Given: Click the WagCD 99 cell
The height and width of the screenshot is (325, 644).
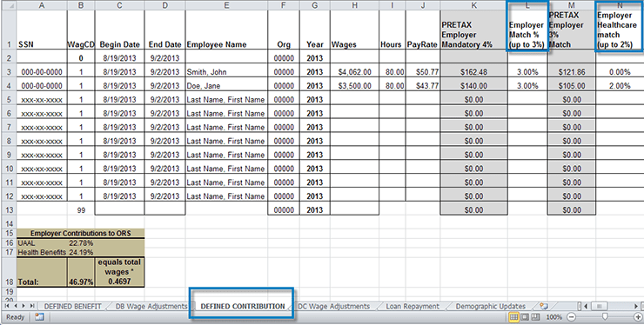Looking at the screenshot, I should coord(80,209).
